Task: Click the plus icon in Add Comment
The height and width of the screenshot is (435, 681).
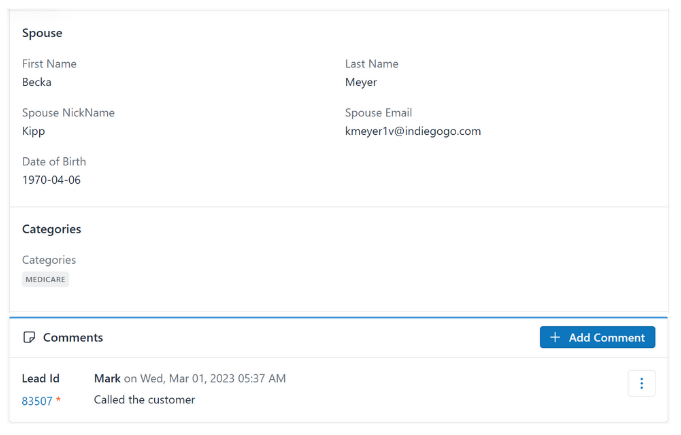Action: [555, 337]
